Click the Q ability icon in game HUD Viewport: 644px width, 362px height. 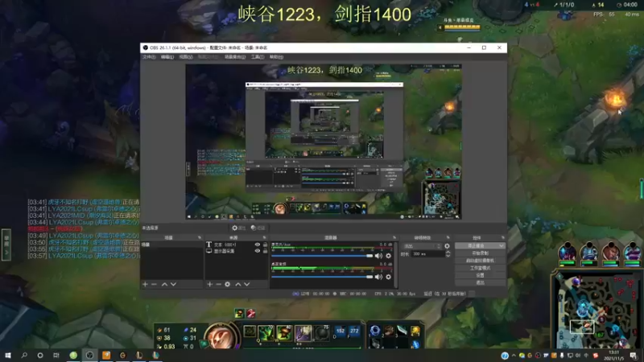click(266, 333)
